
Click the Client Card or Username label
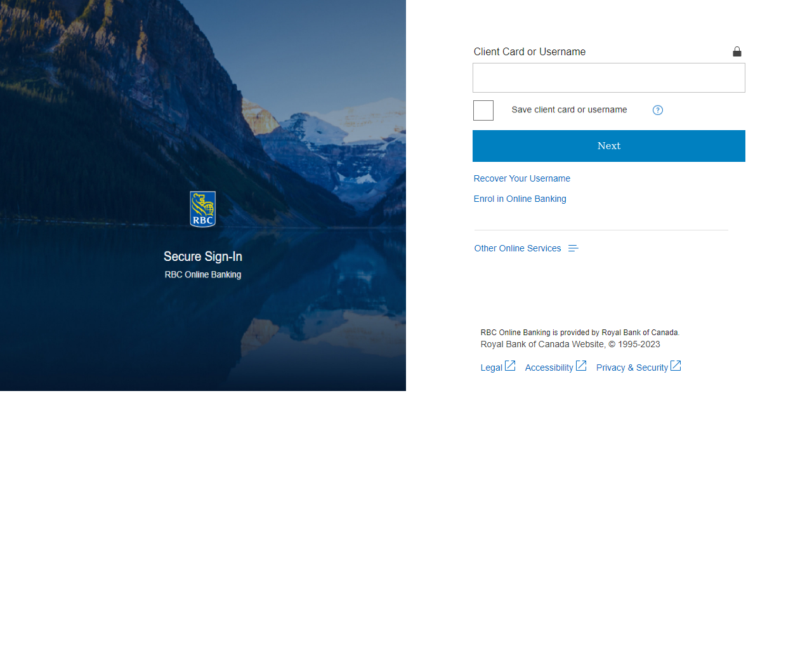(x=530, y=52)
